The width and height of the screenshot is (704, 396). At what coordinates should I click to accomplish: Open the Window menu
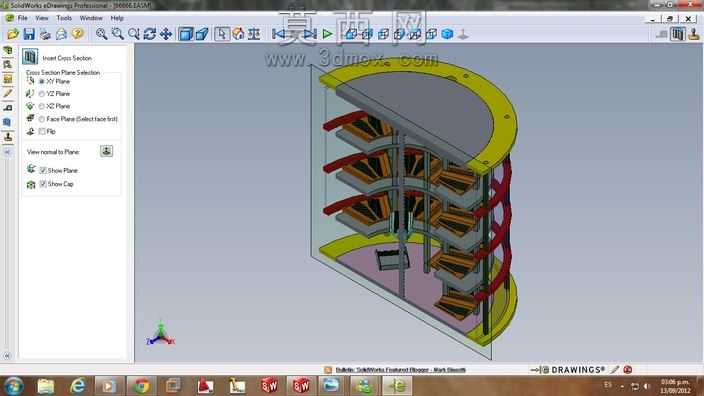pyautogui.click(x=91, y=18)
